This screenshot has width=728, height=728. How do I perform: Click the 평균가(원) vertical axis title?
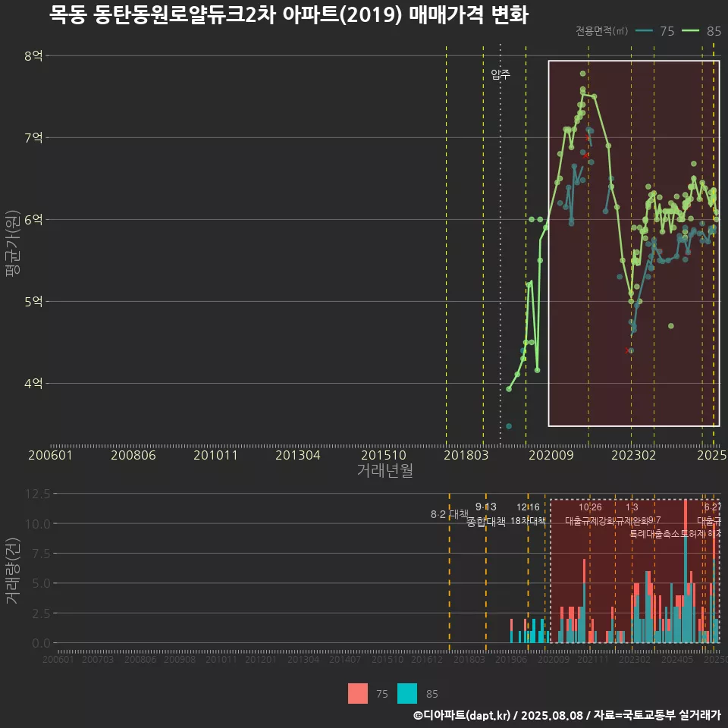pos(13,243)
